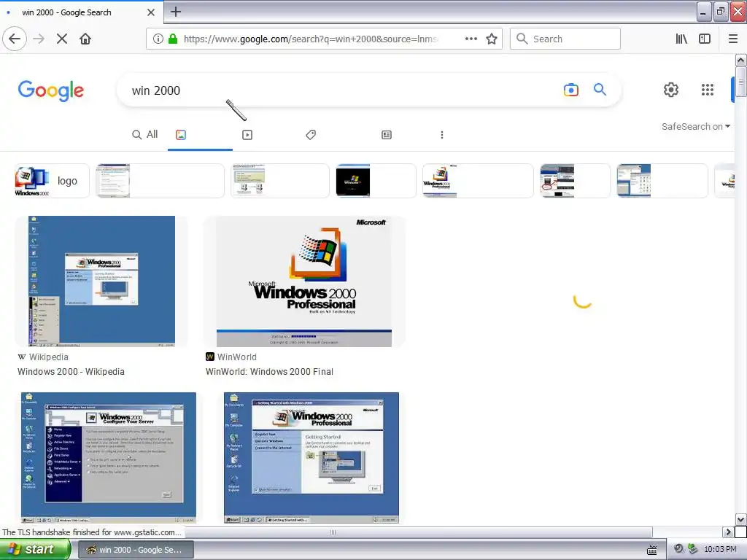
Task: Click the Google logo
Action: [51, 90]
